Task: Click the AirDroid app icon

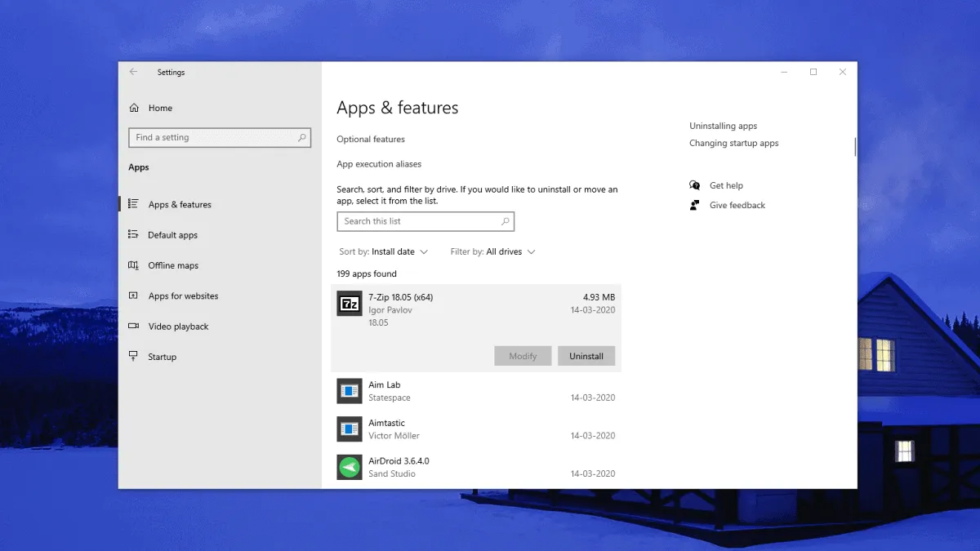Action: [x=349, y=466]
